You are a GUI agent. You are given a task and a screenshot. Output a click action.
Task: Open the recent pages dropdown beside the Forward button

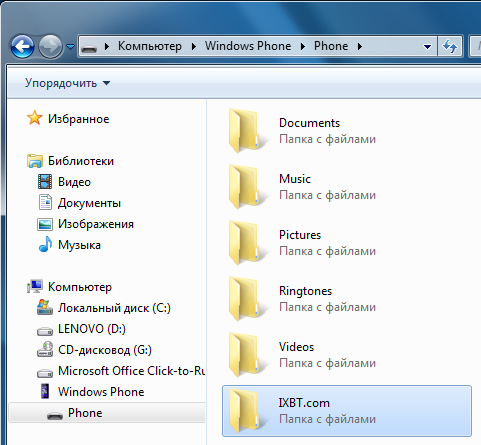click(70, 47)
